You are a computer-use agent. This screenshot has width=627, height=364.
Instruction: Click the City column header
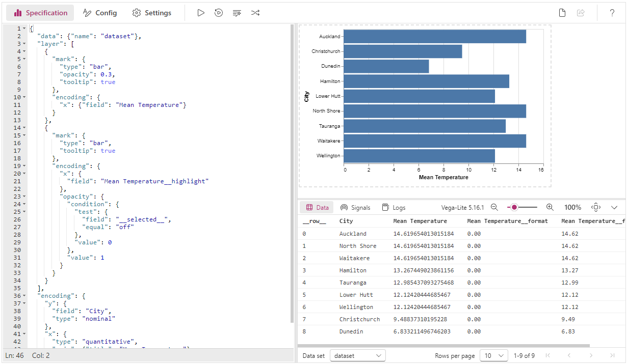pyautogui.click(x=346, y=221)
